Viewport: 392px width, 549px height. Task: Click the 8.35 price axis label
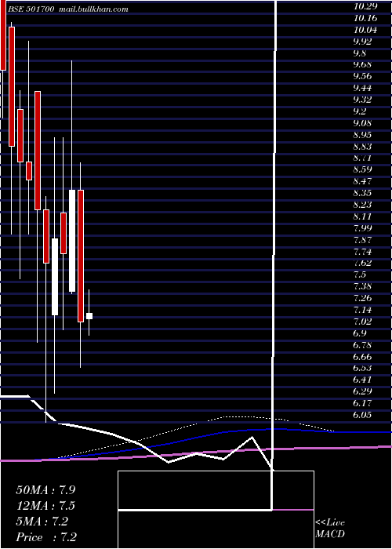[x=362, y=193]
